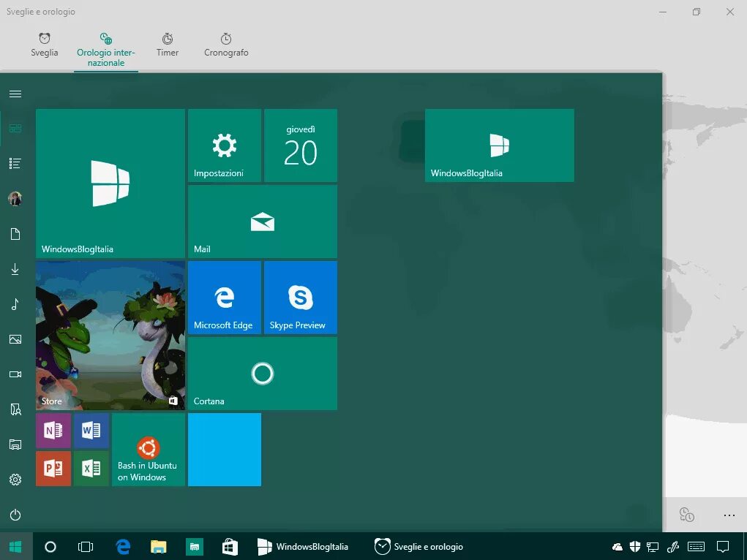Launch the Microsoft Edge tile
This screenshot has height=560, width=747.
225,297
